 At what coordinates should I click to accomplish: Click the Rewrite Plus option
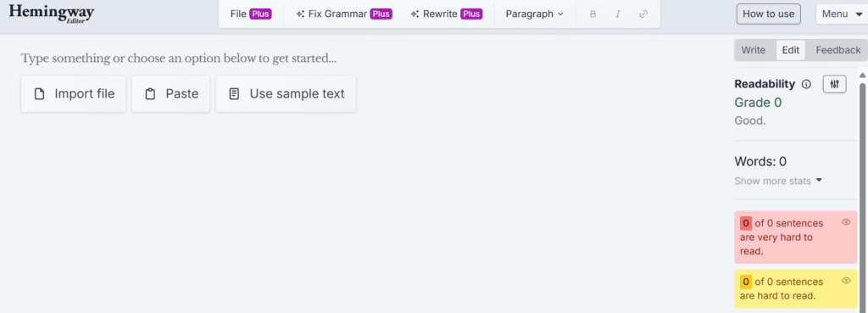coord(446,14)
